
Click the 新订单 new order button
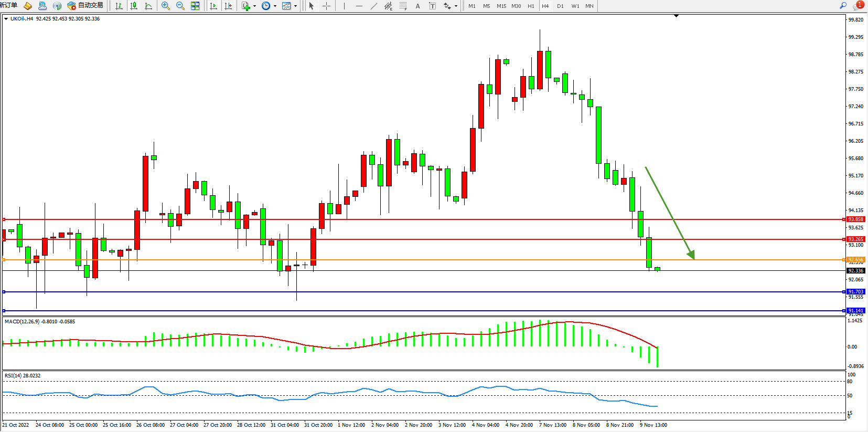(x=9, y=5)
